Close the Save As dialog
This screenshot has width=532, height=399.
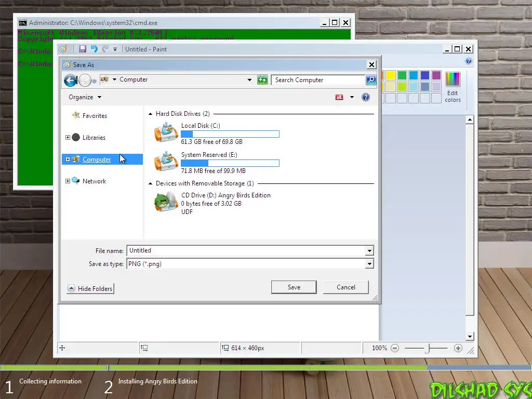tap(371, 65)
